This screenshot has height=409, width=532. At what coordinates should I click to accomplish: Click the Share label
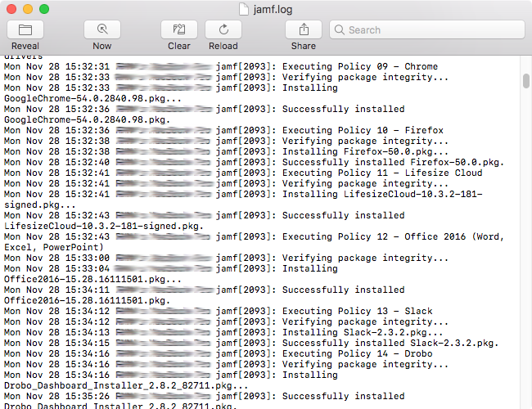point(304,46)
